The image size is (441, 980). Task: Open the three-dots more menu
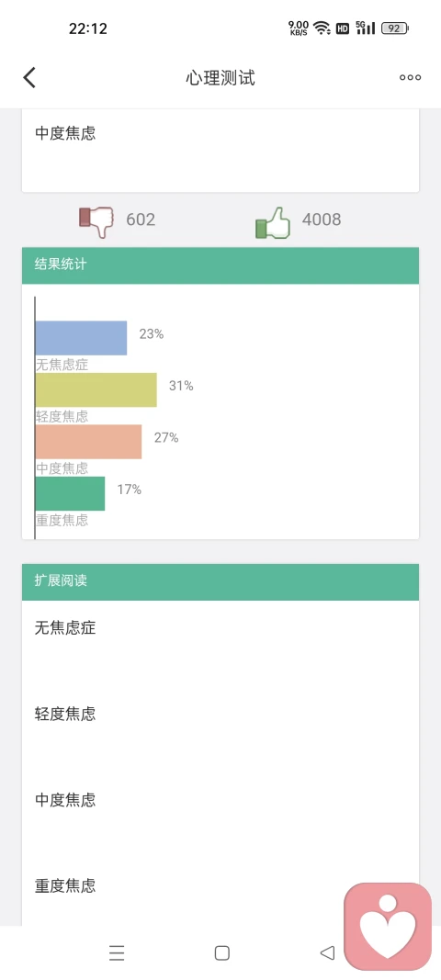tap(410, 77)
